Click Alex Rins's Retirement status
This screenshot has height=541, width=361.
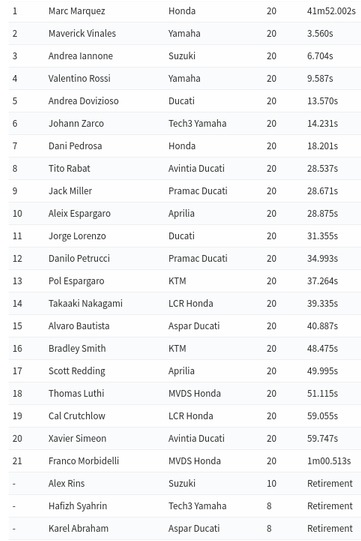point(330,483)
